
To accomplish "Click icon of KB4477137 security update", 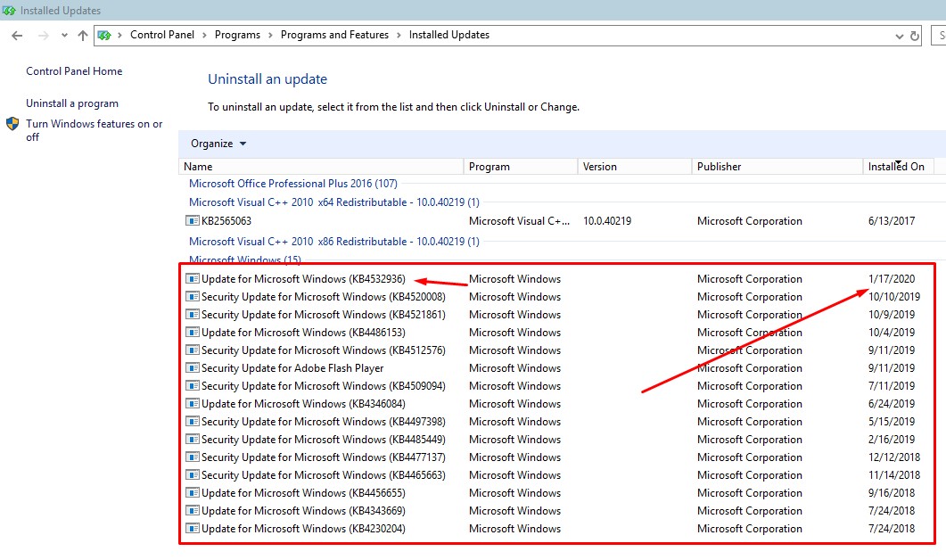I will [x=193, y=457].
